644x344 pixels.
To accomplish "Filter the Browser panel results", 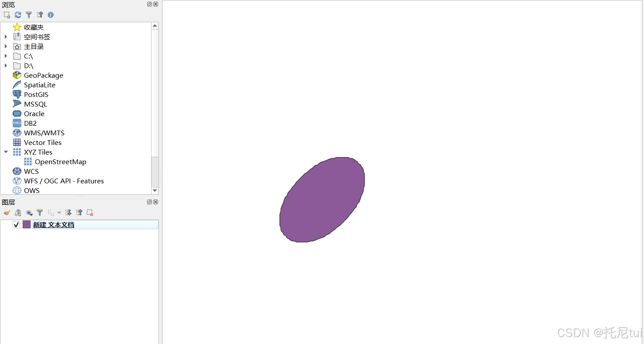I will tap(29, 14).
